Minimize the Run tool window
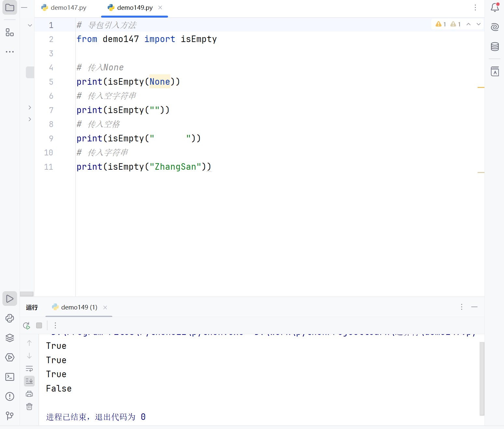The width and height of the screenshot is (504, 429). (x=474, y=307)
